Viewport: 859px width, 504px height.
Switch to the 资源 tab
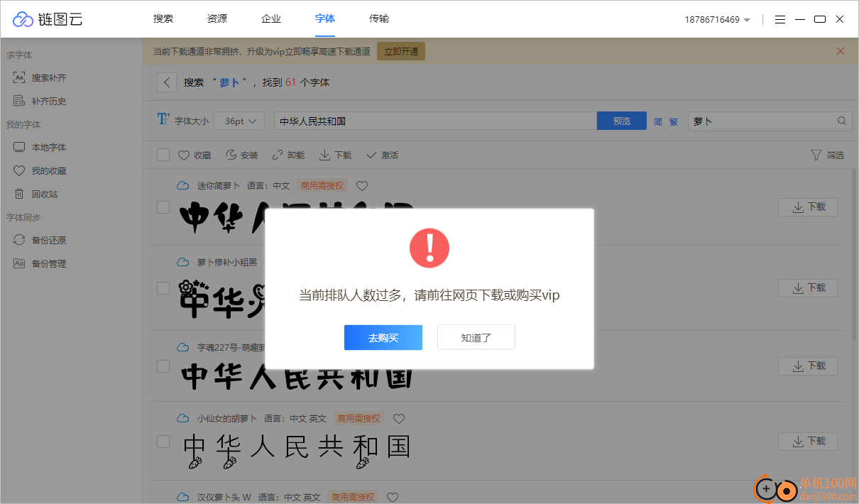pos(217,18)
